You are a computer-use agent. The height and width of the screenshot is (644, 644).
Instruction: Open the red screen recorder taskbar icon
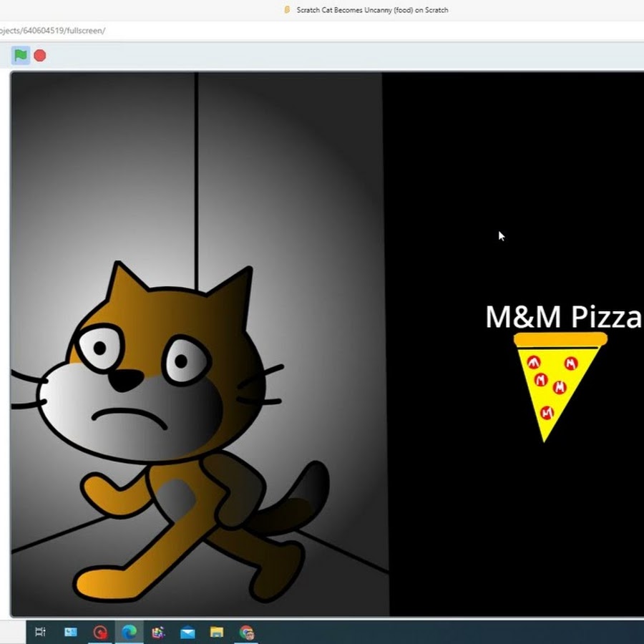pyautogui.click(x=100, y=632)
